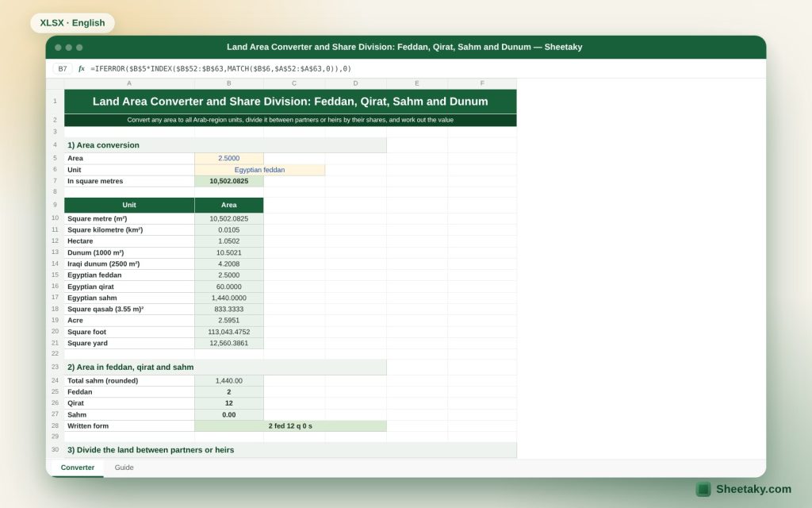This screenshot has width=812, height=508.
Task: Click row number 28 header
Action: pos(55,425)
